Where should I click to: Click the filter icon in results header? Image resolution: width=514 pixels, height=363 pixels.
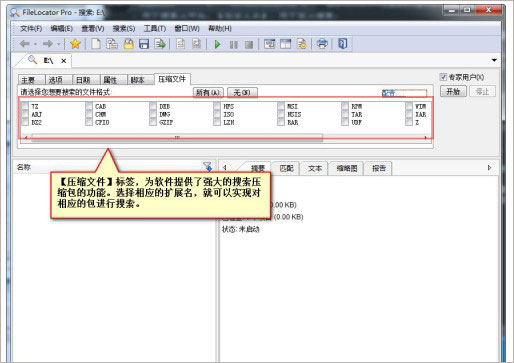pyautogui.click(x=207, y=166)
